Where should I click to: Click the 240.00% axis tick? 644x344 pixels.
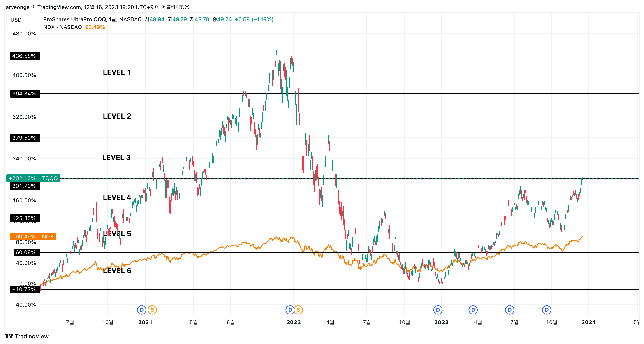[x=24, y=159]
